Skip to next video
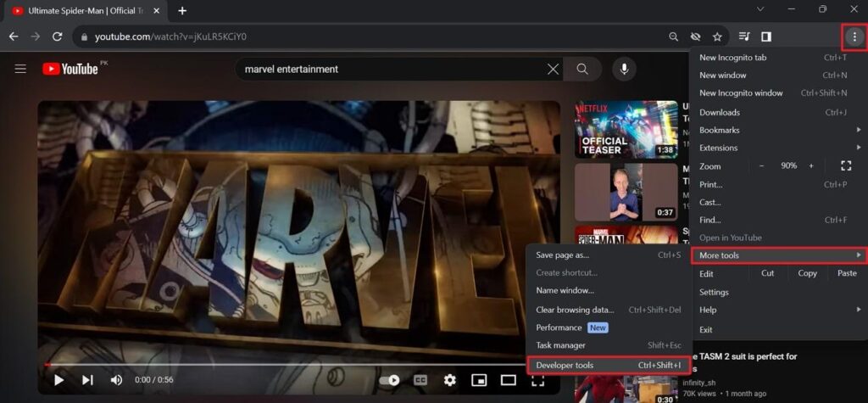The height and width of the screenshot is (403, 868). (x=87, y=380)
